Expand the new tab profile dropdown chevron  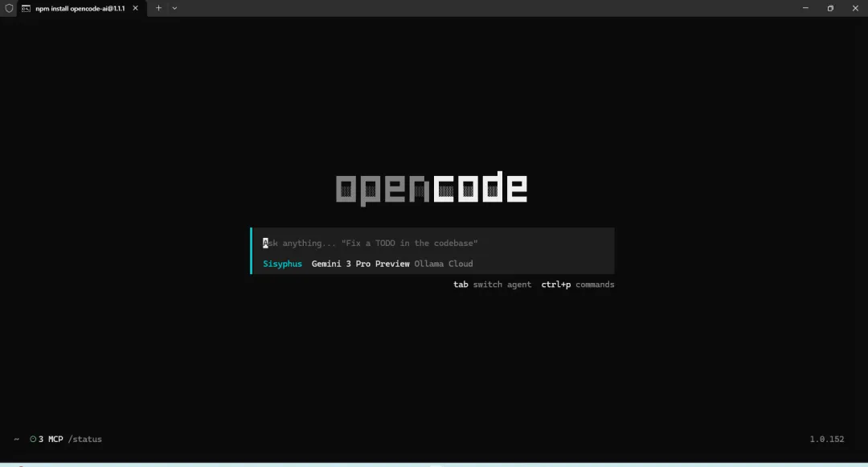(x=174, y=8)
